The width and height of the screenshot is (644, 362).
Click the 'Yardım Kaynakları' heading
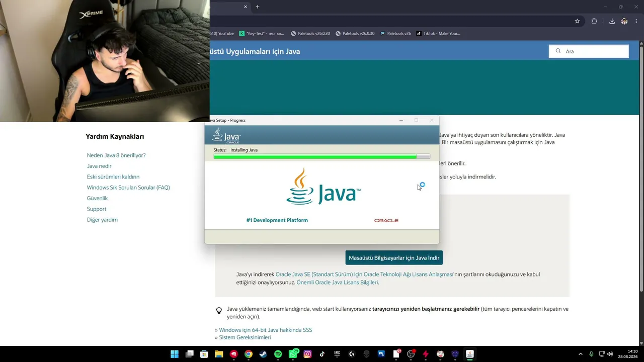[x=115, y=136]
